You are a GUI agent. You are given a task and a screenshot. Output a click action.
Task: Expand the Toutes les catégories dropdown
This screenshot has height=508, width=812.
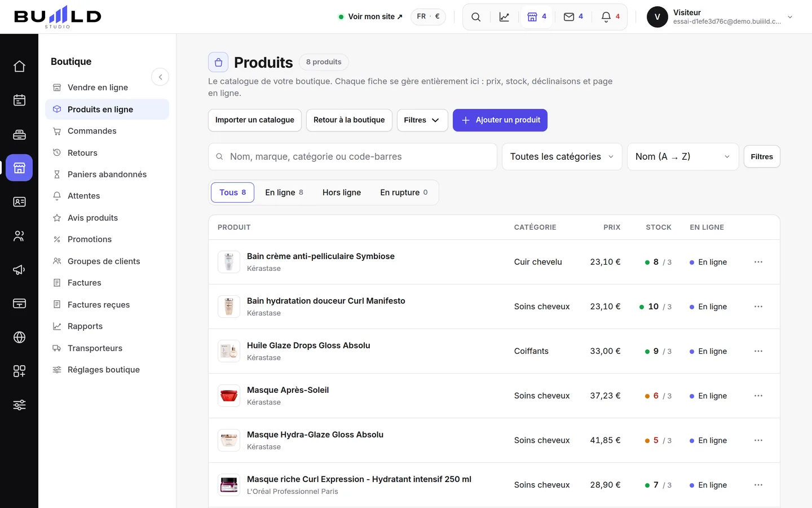[562, 156]
